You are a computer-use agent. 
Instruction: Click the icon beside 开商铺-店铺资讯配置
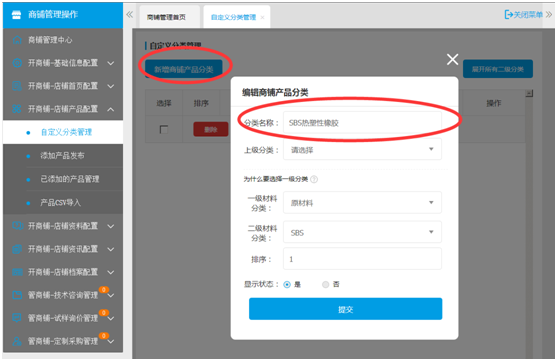point(17,249)
